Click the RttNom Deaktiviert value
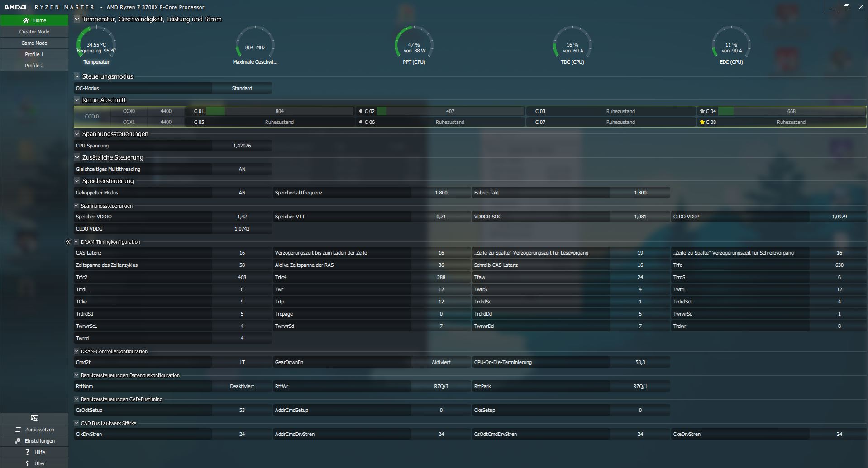 [x=242, y=386]
